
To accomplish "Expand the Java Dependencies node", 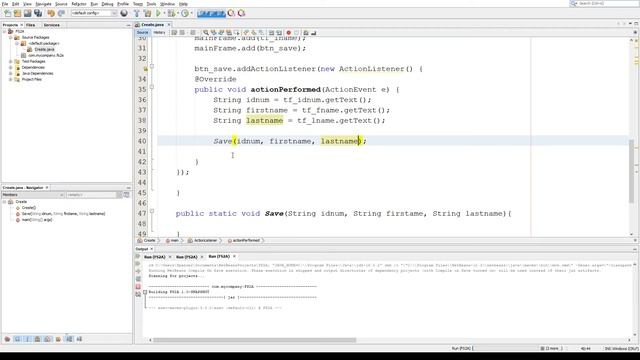I will (11, 73).
